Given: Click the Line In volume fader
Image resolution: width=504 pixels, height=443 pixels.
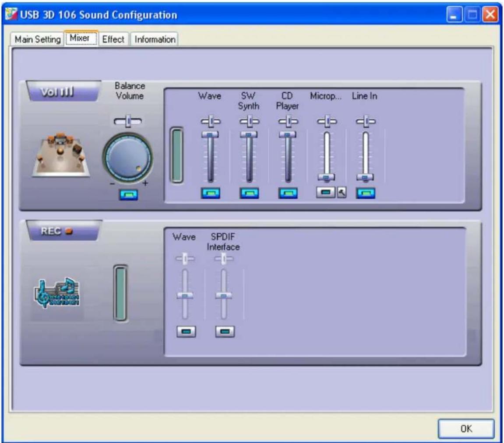Looking at the screenshot, I should (x=365, y=177).
